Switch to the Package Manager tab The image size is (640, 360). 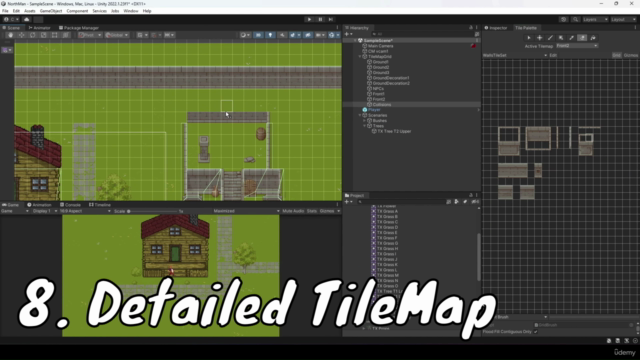point(79,28)
